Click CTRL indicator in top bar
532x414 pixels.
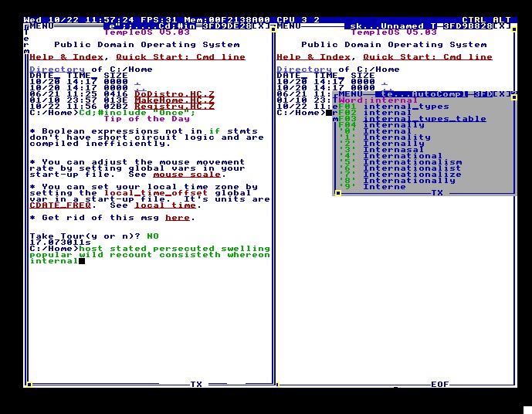(x=473, y=20)
